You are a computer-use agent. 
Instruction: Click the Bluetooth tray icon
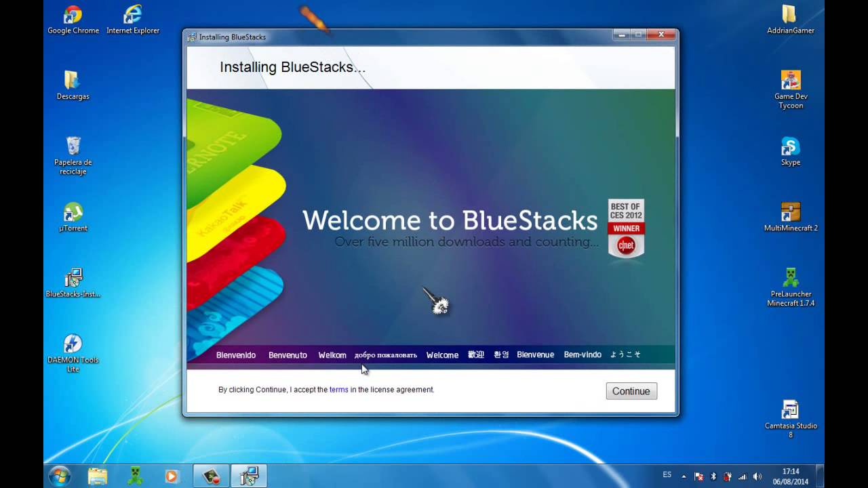click(713, 476)
